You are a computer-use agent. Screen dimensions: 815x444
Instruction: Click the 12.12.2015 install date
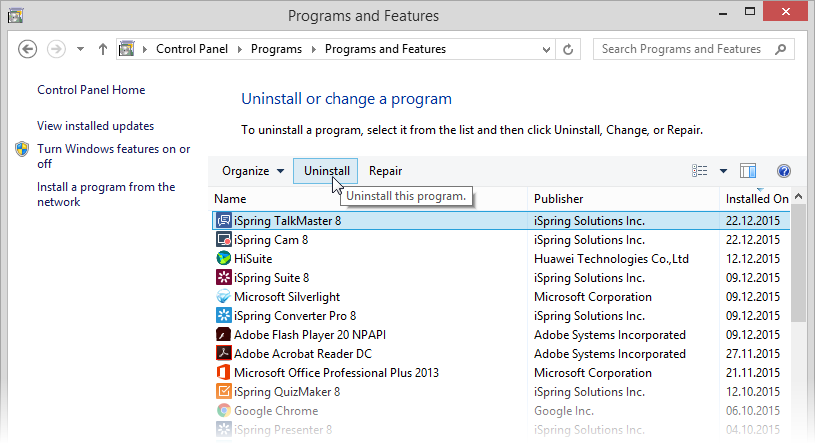pos(753,258)
